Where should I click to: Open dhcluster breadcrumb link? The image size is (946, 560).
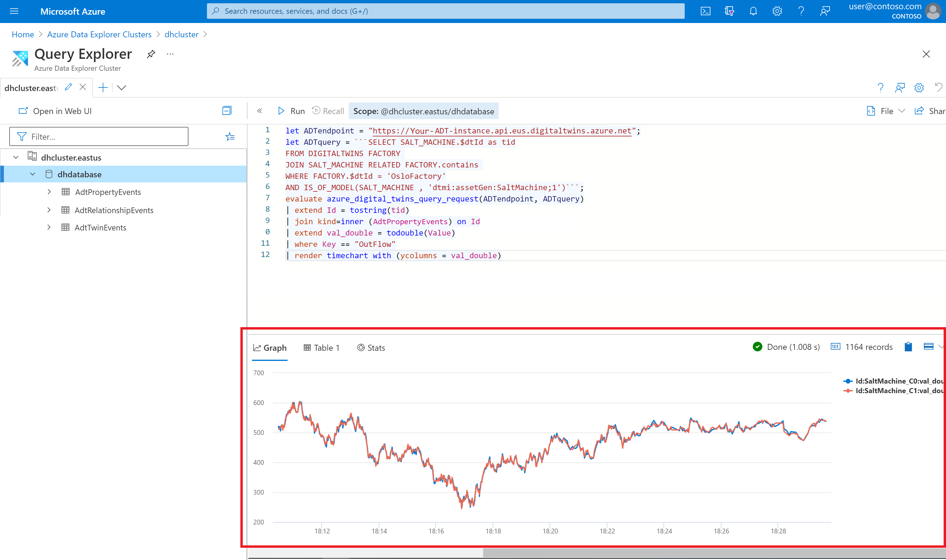[181, 34]
